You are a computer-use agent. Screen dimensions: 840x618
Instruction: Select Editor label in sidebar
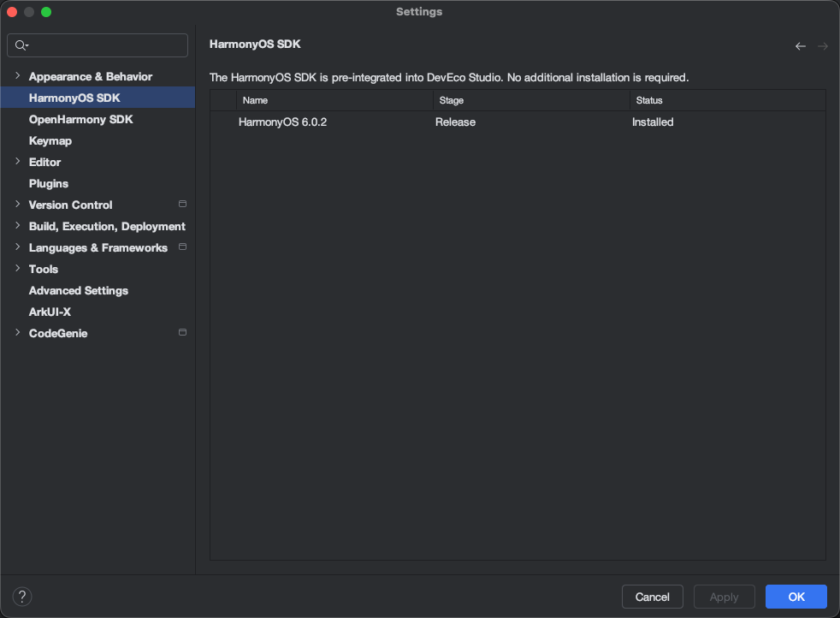point(45,162)
